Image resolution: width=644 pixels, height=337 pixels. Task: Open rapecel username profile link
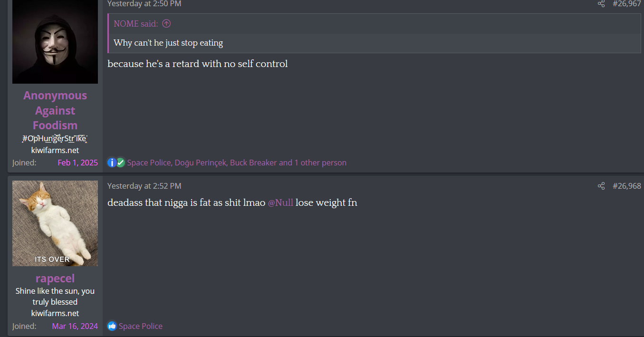point(55,278)
